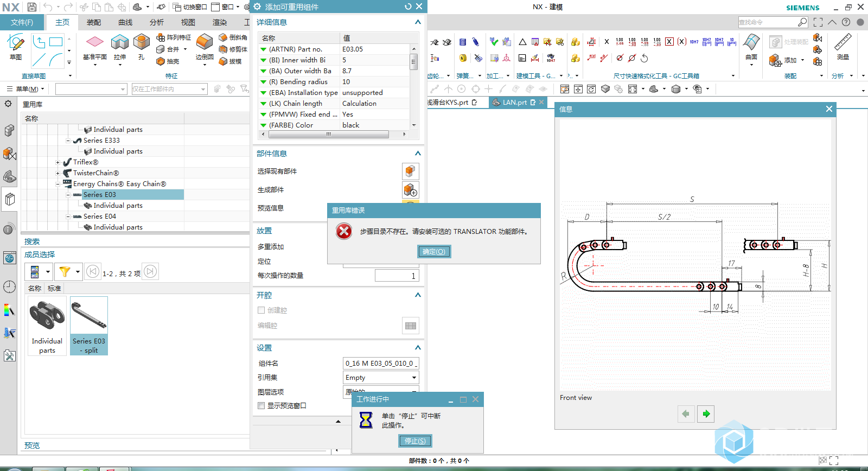This screenshot has height=471, width=868.
Task: Click the quantity per operation field
Action: point(397,276)
